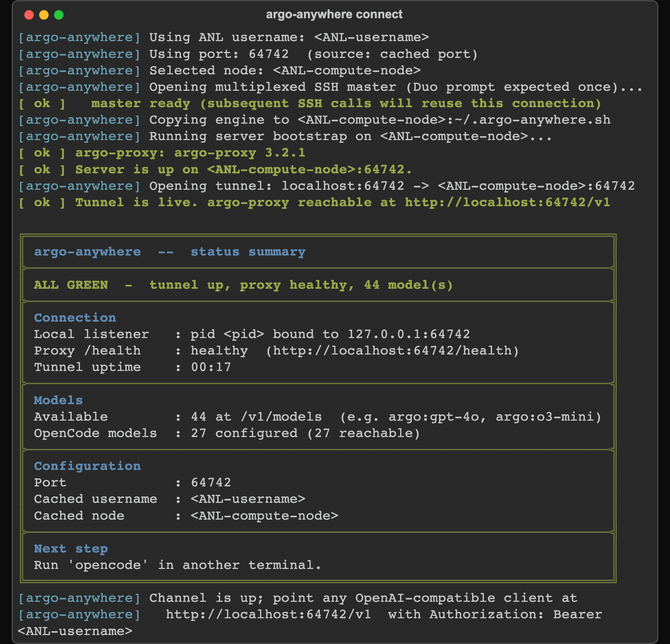Screen dimensions: 670x644
Task: Click the 'master ready' ok line
Action: coord(310,103)
